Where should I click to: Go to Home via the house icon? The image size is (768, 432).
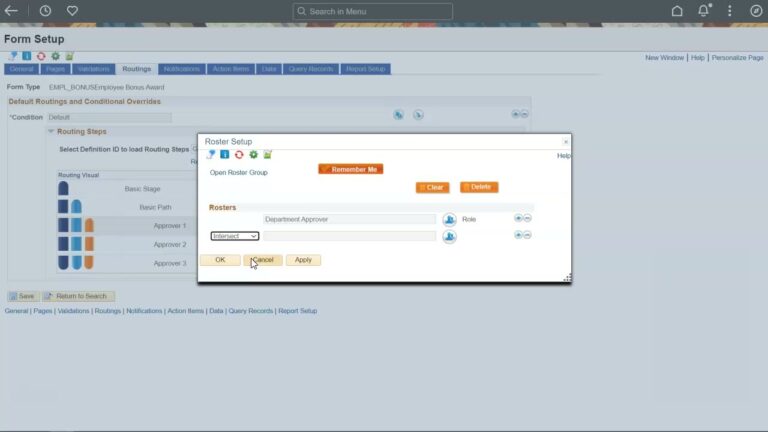tap(677, 11)
